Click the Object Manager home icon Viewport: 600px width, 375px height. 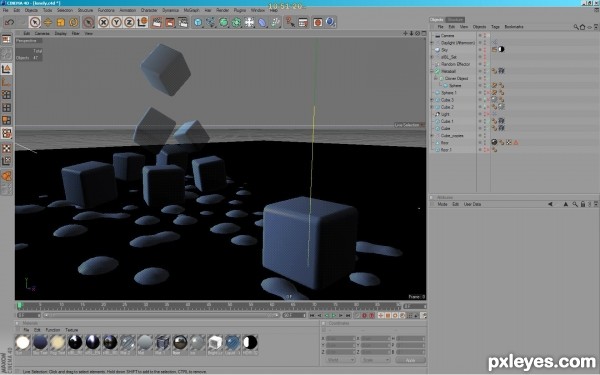582,27
